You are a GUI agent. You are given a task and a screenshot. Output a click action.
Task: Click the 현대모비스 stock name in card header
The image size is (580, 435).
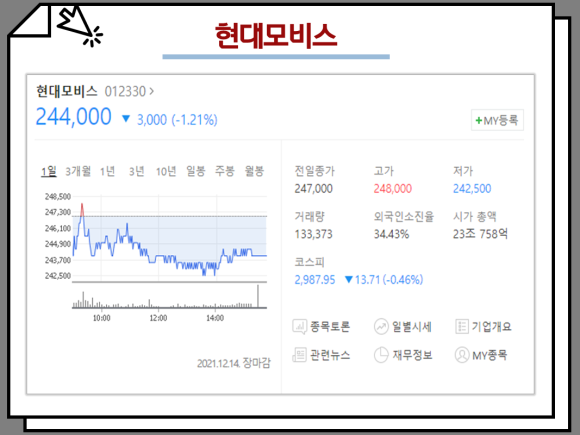[x=67, y=91]
